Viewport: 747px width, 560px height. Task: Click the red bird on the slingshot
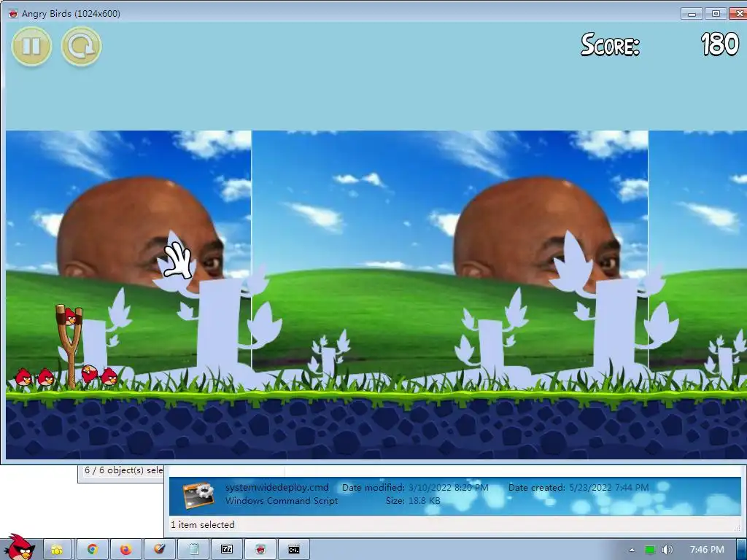(x=71, y=316)
